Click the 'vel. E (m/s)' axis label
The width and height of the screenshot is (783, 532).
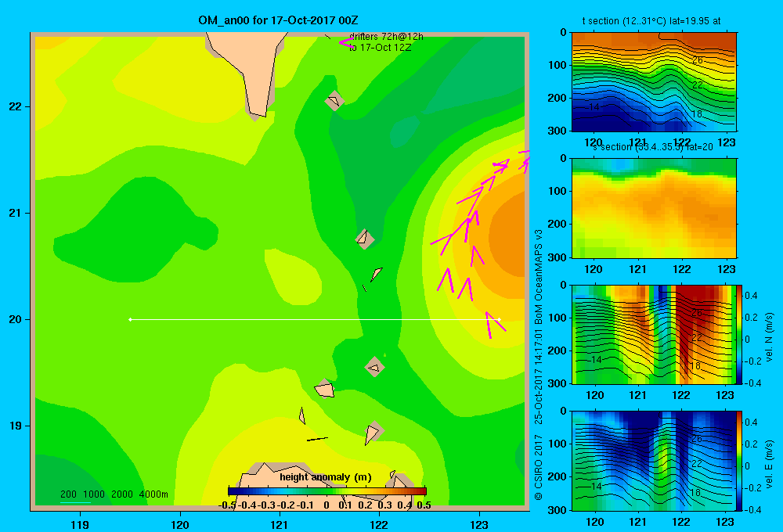(x=770, y=463)
